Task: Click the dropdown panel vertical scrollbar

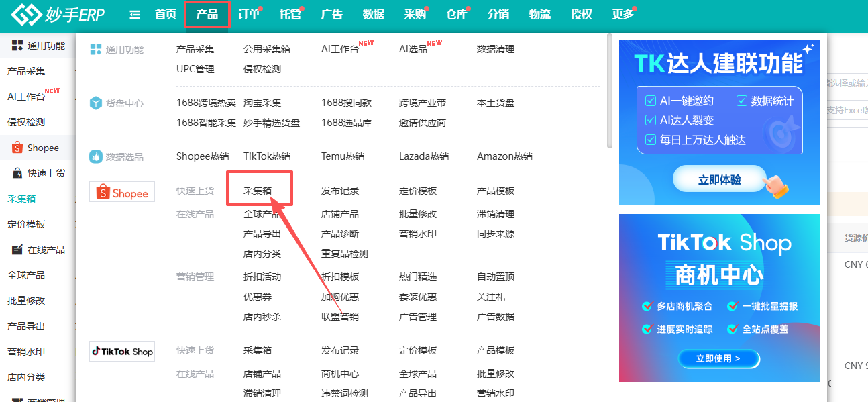Action: tap(609, 91)
